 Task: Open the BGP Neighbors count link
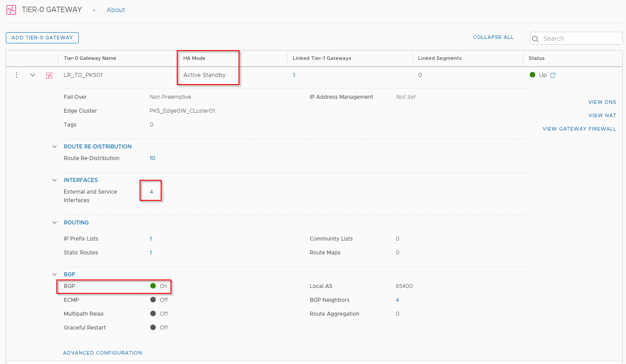(397, 300)
